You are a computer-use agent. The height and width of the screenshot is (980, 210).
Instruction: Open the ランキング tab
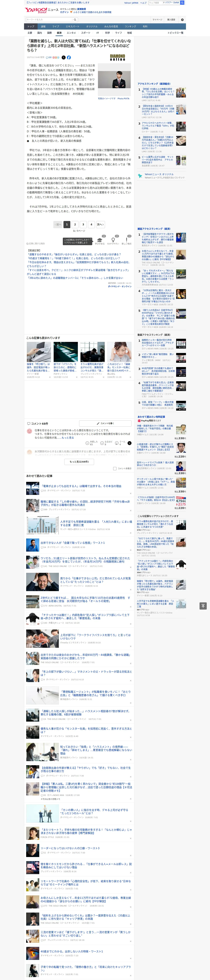tap(130, 27)
